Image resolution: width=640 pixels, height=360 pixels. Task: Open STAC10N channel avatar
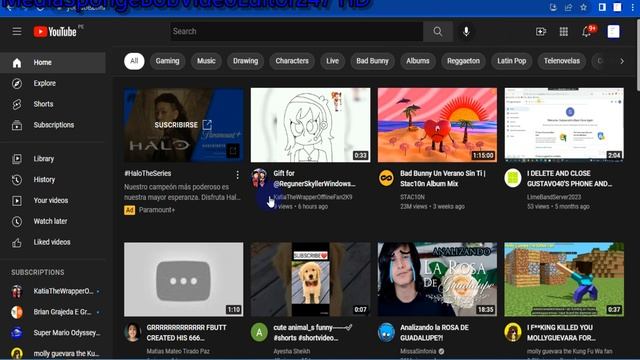386,178
